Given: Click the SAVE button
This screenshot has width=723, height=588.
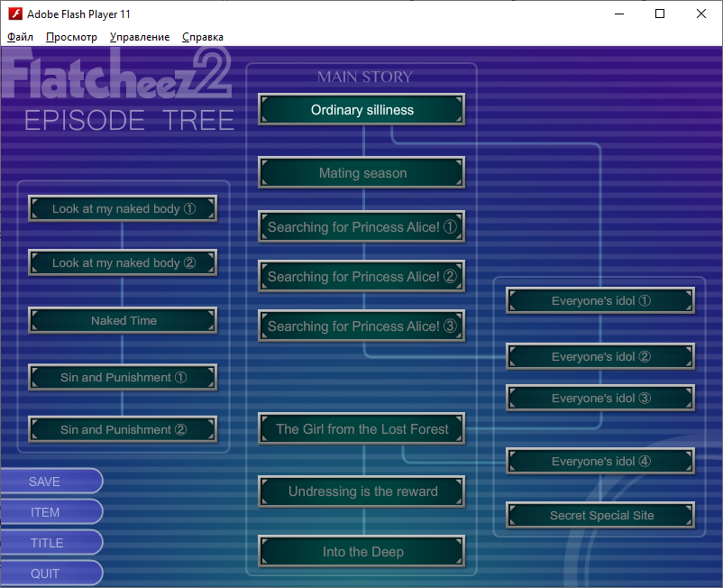Looking at the screenshot, I should coord(51,482).
